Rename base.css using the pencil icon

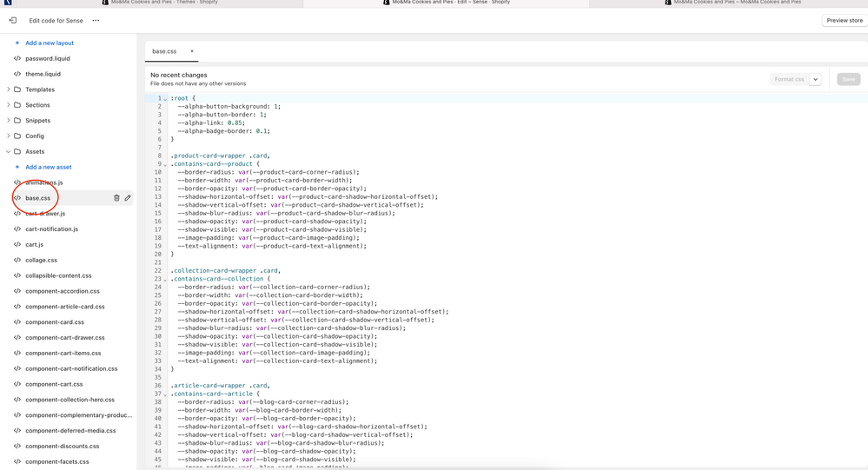tap(128, 198)
